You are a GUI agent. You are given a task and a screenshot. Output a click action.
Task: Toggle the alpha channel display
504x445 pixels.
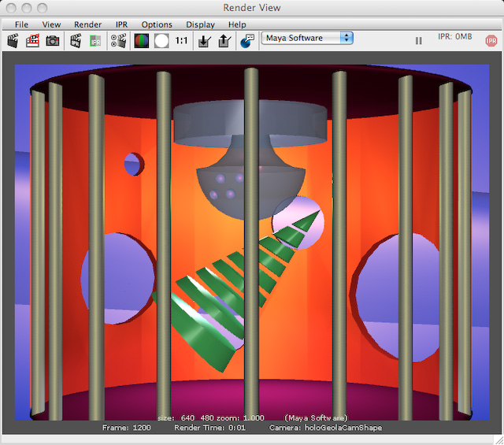(x=161, y=40)
